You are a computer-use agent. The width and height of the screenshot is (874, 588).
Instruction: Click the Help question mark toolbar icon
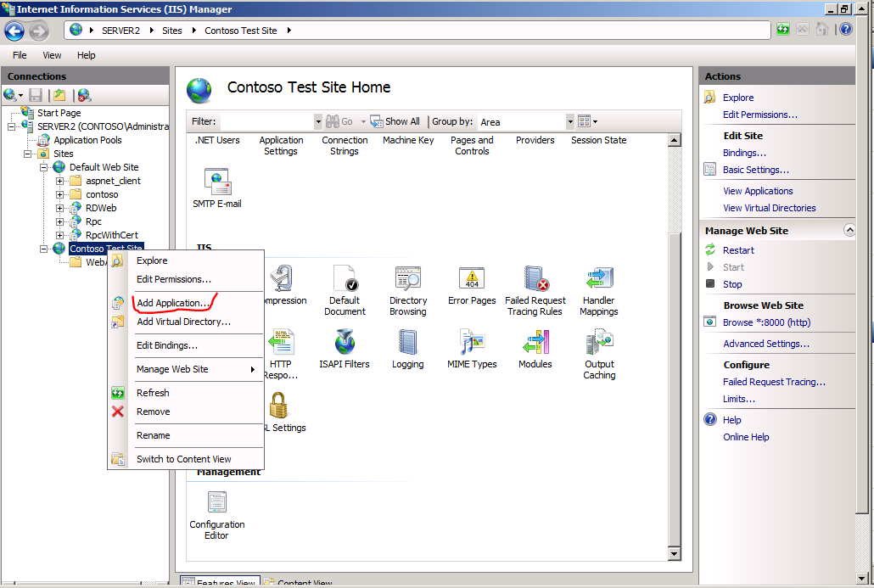[845, 29]
